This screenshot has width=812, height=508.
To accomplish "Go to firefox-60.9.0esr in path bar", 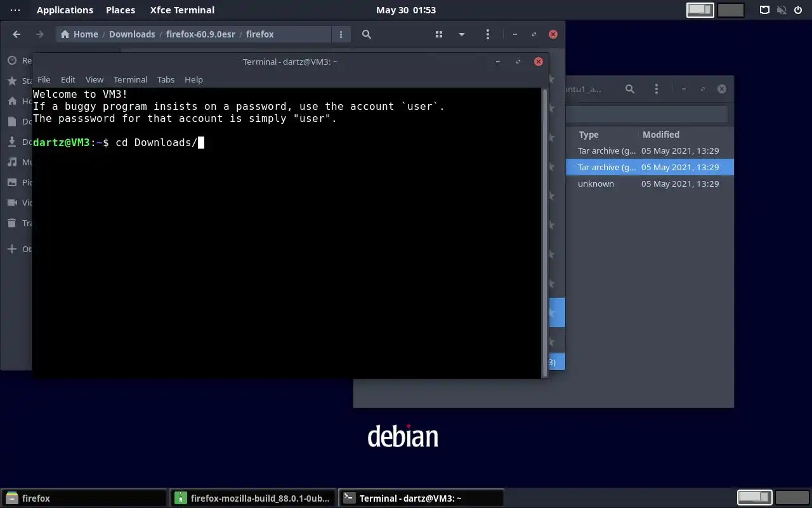I will coord(200,34).
